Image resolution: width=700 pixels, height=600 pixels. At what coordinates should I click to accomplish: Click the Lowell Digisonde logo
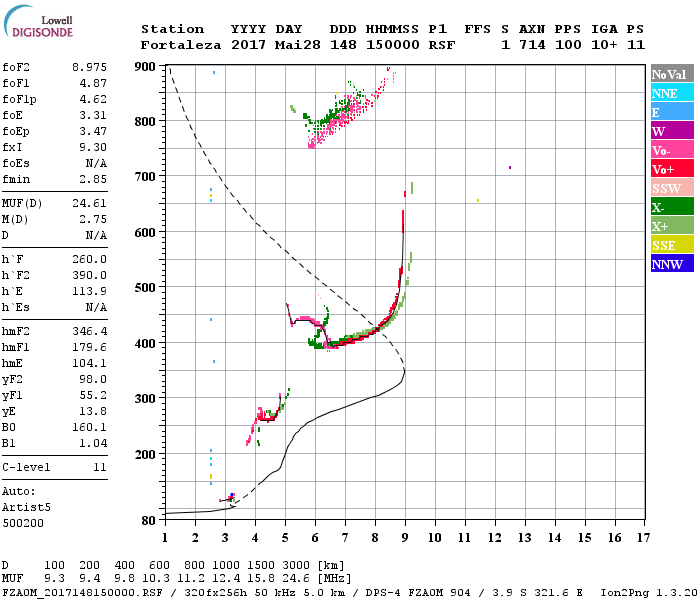click(39, 21)
